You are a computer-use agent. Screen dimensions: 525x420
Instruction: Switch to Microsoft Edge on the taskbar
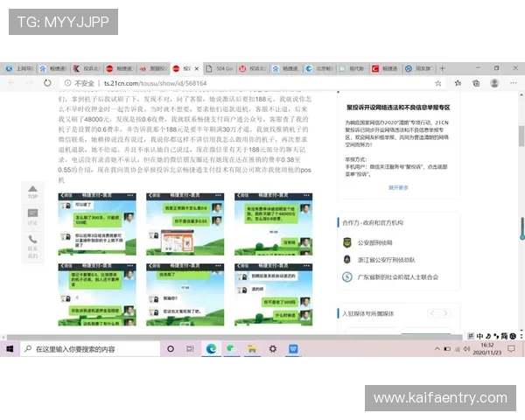click(211, 349)
